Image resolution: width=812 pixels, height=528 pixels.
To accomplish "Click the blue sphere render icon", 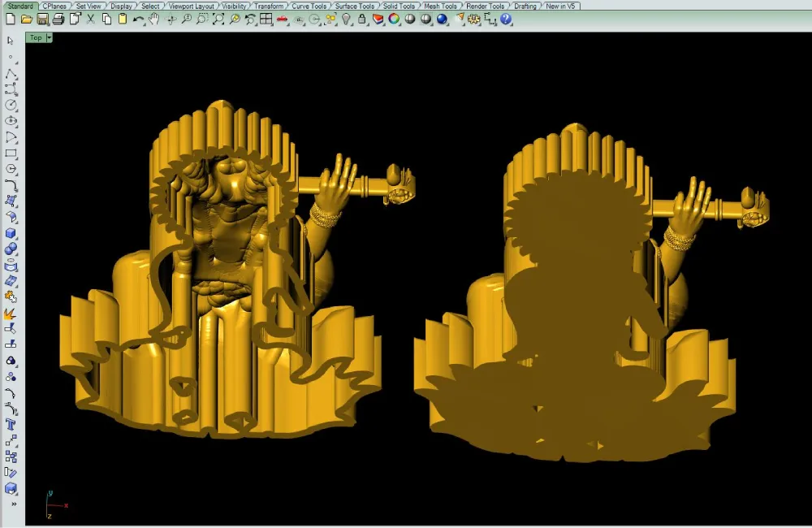I will point(442,19).
